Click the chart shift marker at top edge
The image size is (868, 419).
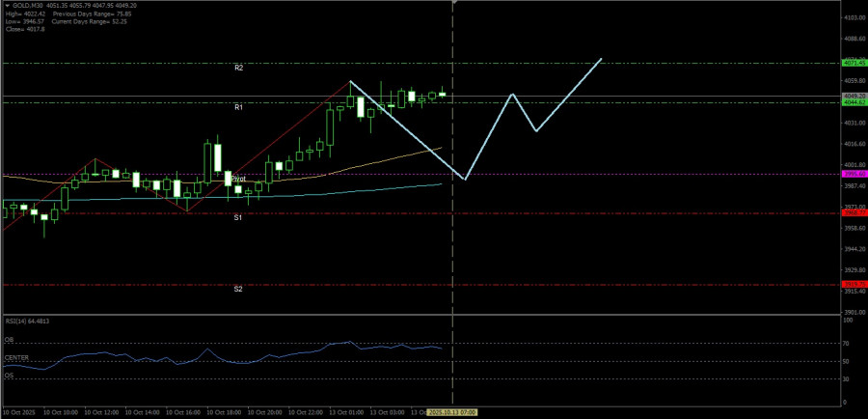pos(454,3)
